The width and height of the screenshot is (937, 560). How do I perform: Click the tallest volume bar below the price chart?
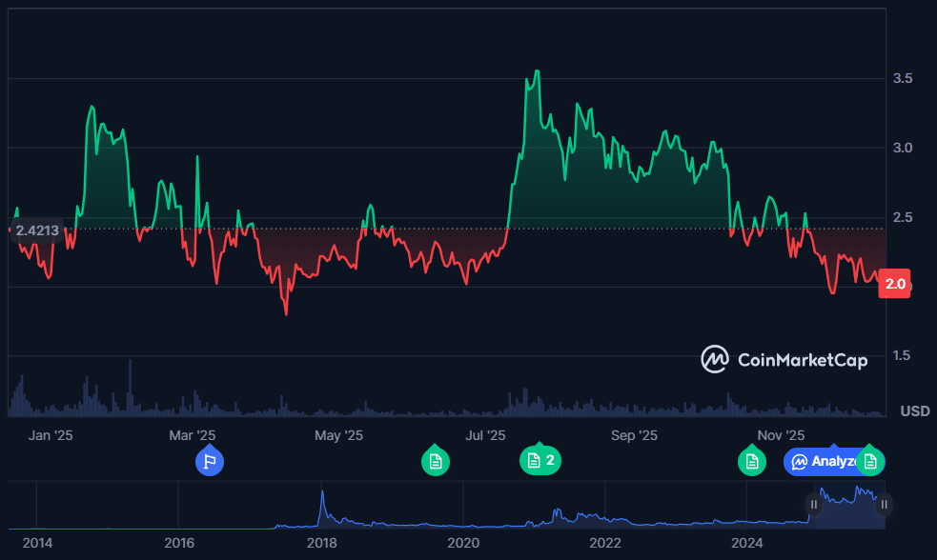(129, 386)
